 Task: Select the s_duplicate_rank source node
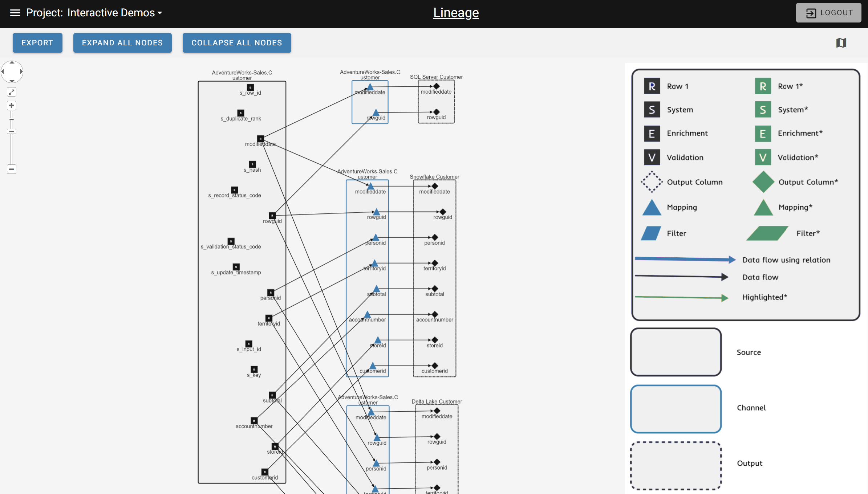tap(240, 113)
